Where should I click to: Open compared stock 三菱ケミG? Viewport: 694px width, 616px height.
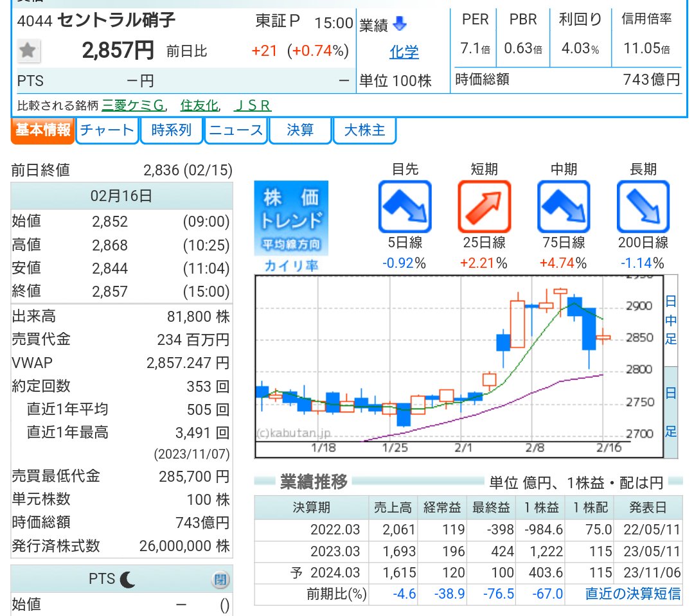click(x=134, y=105)
